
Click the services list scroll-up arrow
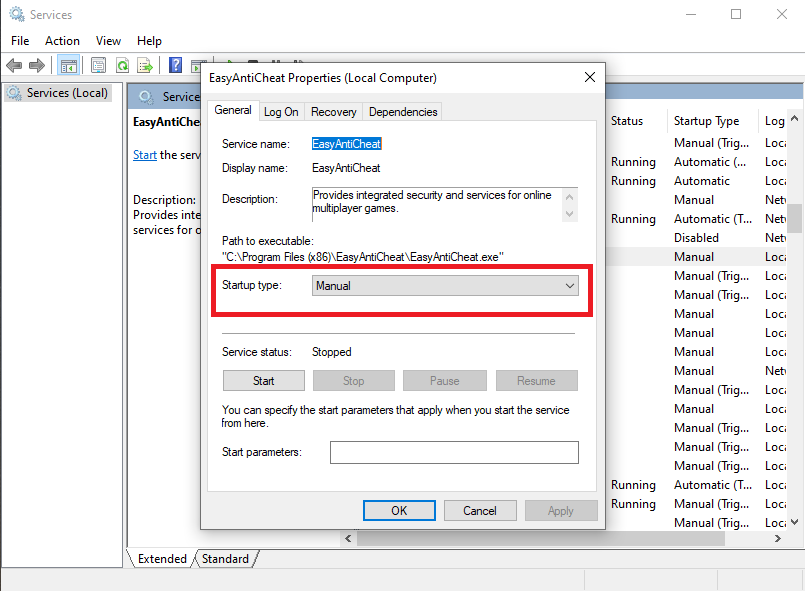pyautogui.click(x=795, y=119)
